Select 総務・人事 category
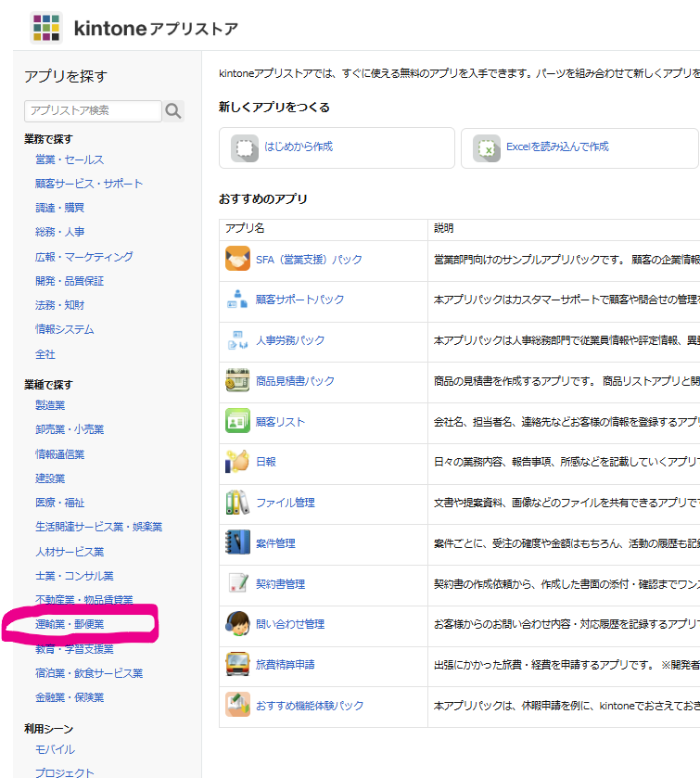Screen dimensions: 700x778 point(59,232)
